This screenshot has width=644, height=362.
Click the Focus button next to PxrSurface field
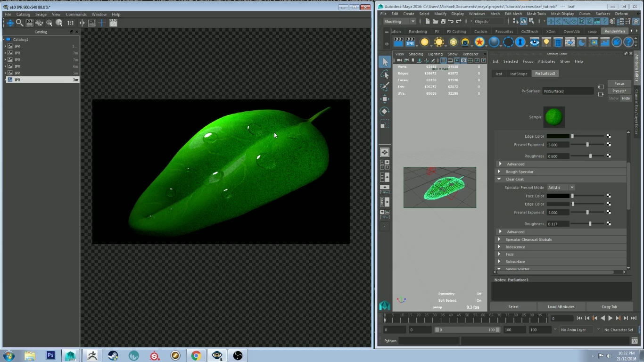point(619,83)
